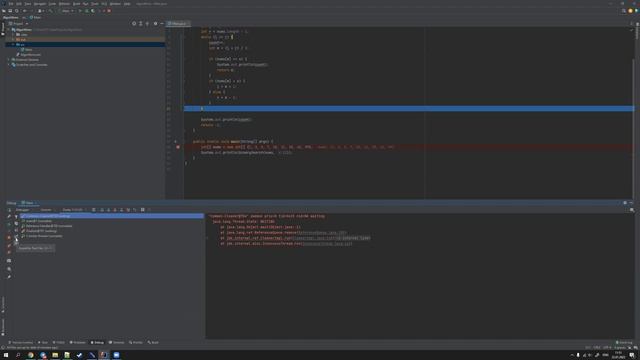Click the Run with Coverage icon
Image resolution: width=640 pixels, height=360 pixels.
[93, 11]
